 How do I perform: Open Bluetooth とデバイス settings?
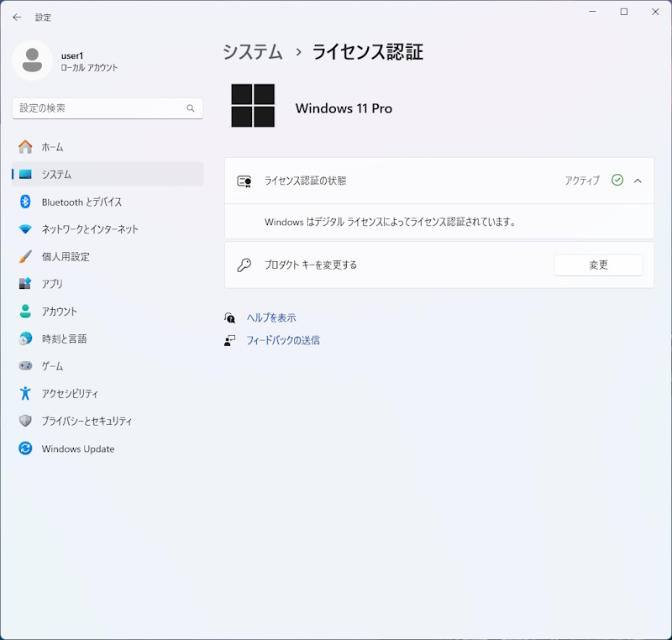click(108, 202)
